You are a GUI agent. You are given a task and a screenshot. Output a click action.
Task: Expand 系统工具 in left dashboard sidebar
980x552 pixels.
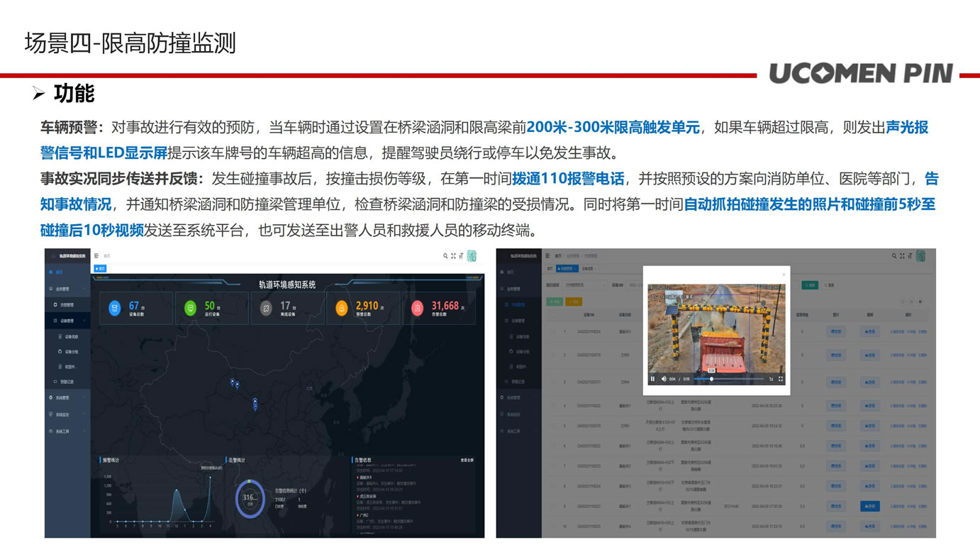tap(67, 431)
